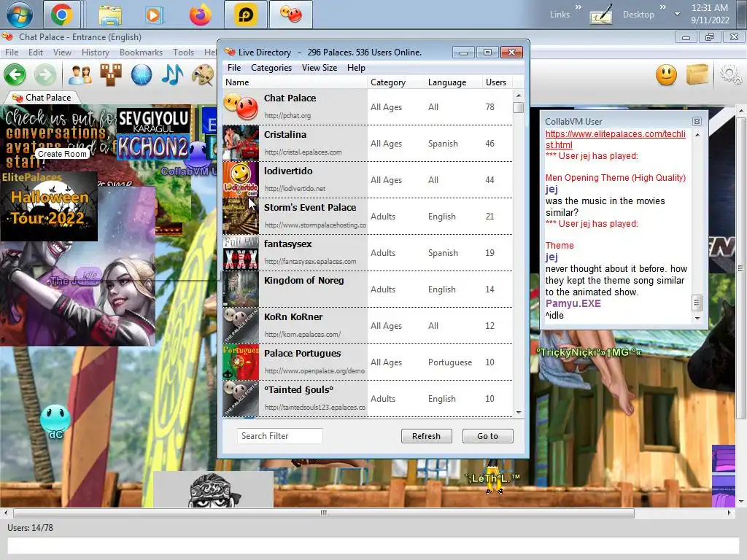Select Storm's Event Palace row
Screen dimensions: 747x560
point(368,216)
